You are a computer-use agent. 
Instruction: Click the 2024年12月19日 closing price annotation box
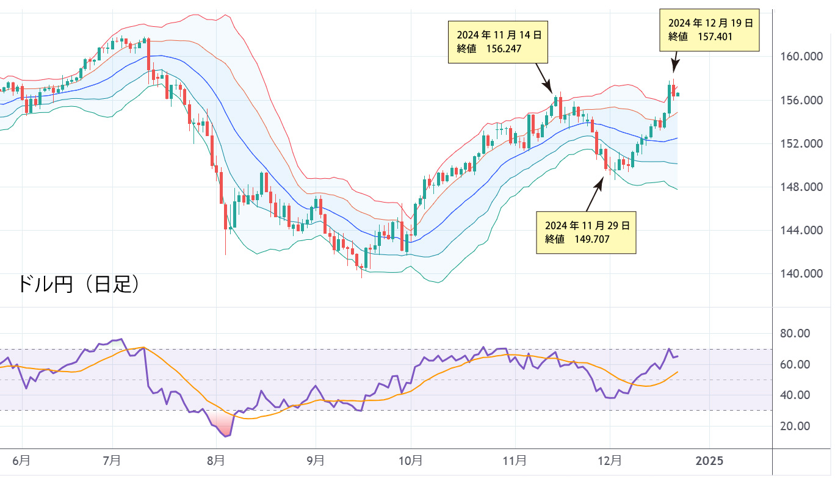coord(710,30)
